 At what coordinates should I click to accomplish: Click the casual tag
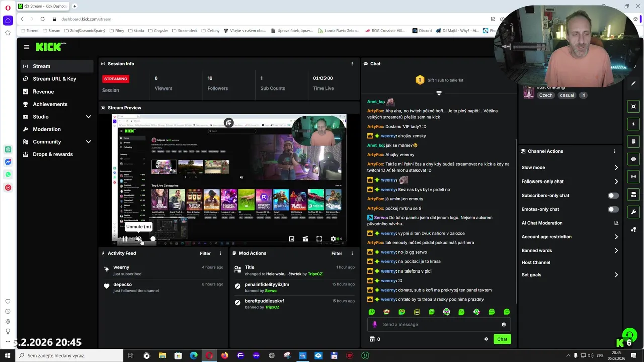click(567, 95)
